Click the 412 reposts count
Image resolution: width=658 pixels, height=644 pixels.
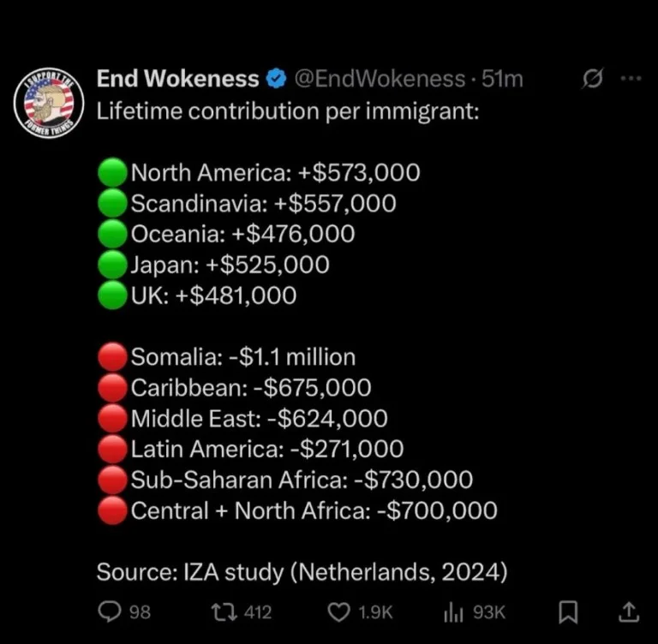tap(257, 612)
